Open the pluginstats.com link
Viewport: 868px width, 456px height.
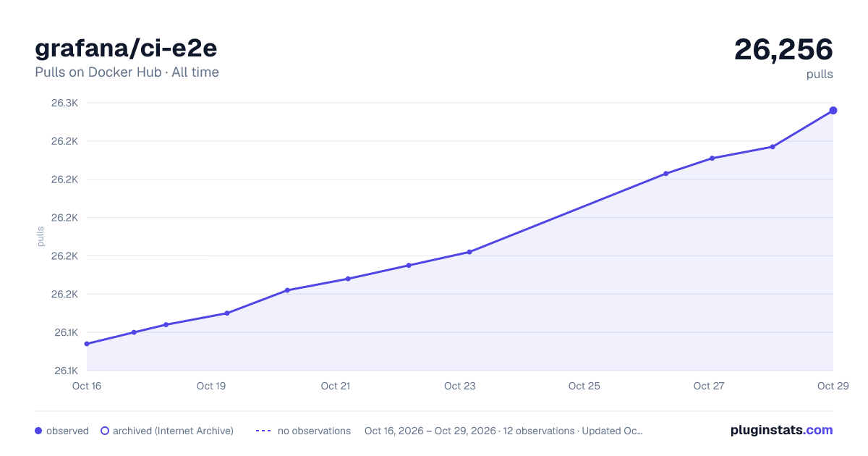[x=781, y=430]
